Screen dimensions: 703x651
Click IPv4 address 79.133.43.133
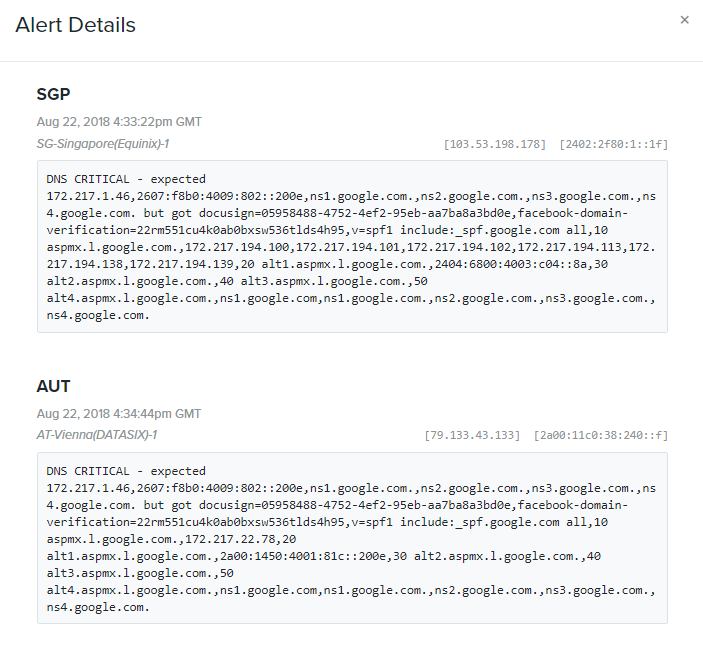click(x=472, y=435)
